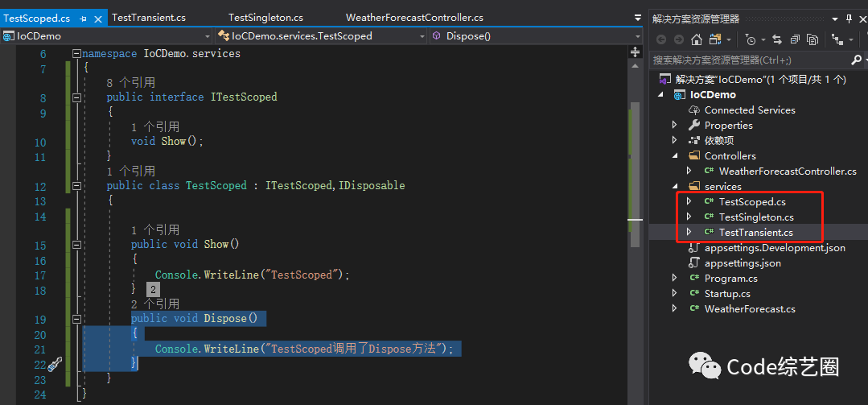Expand WeatherForecastController.cs node in the tree
868x405 pixels.
pyautogui.click(x=689, y=172)
